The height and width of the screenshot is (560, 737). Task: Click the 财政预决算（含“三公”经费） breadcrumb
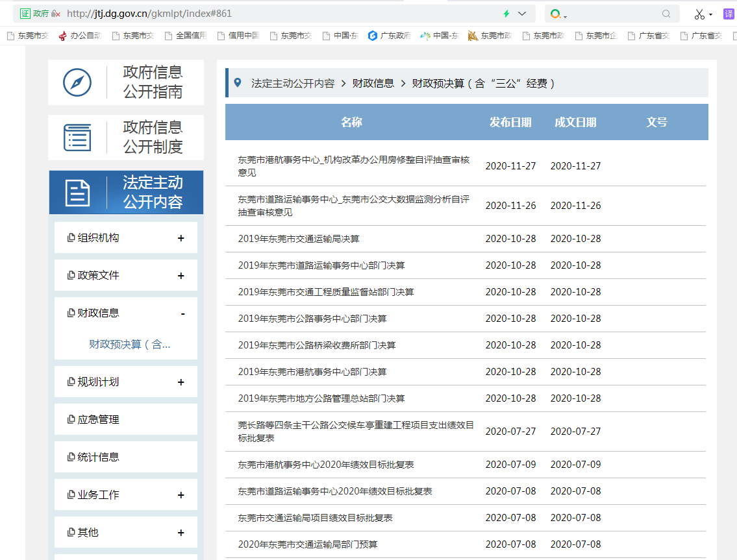click(x=483, y=84)
